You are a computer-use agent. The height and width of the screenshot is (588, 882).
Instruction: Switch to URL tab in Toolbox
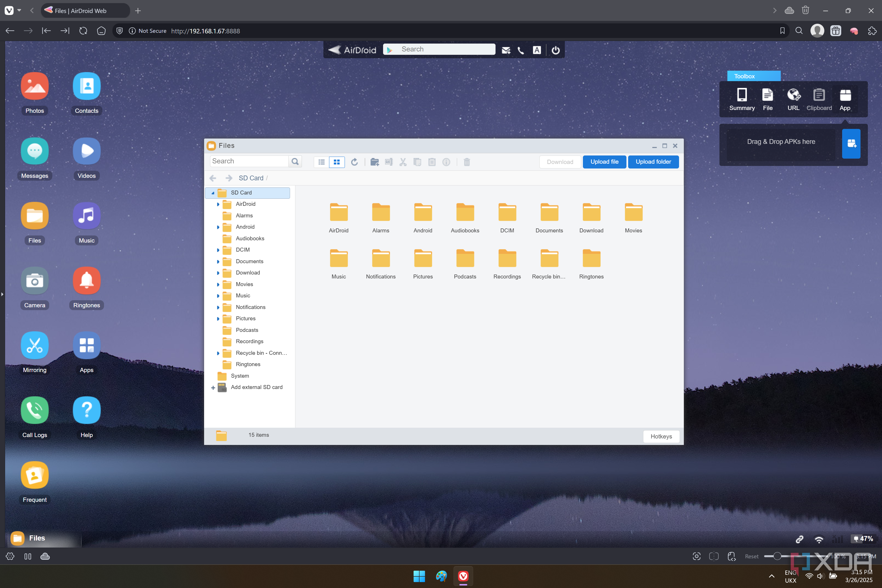pyautogui.click(x=793, y=100)
